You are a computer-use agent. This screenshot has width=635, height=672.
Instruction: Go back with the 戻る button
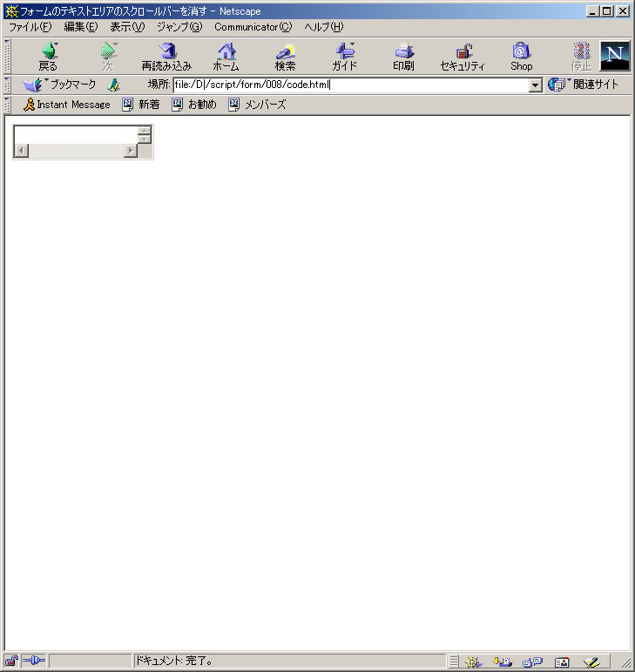click(49, 57)
